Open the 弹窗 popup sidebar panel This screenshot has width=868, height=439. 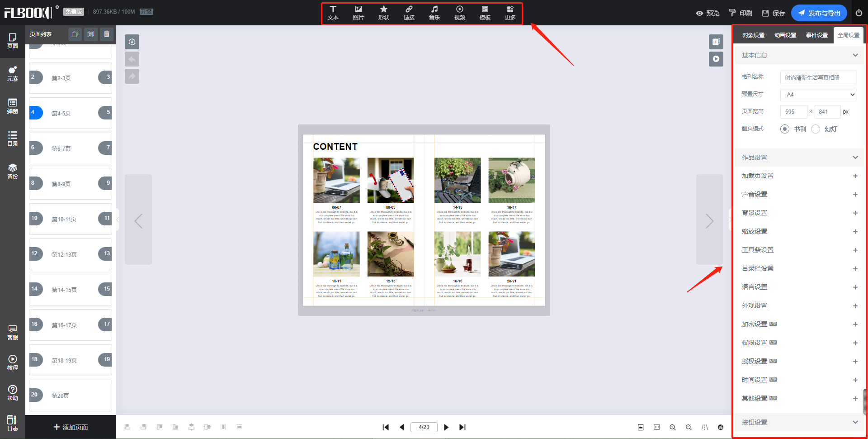pyautogui.click(x=13, y=106)
